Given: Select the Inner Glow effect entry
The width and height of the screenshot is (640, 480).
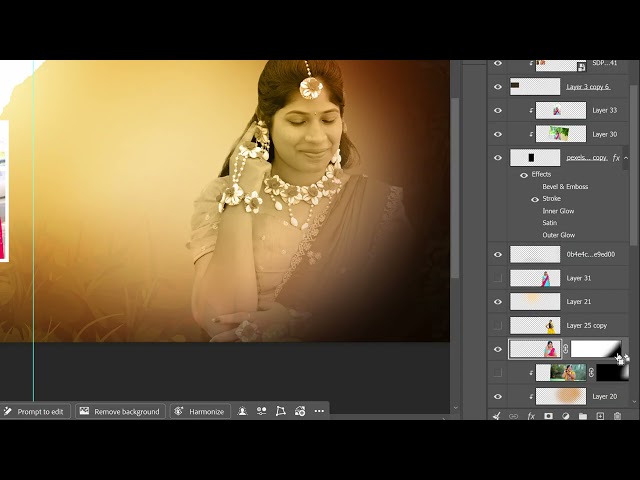Looking at the screenshot, I should pos(558,211).
